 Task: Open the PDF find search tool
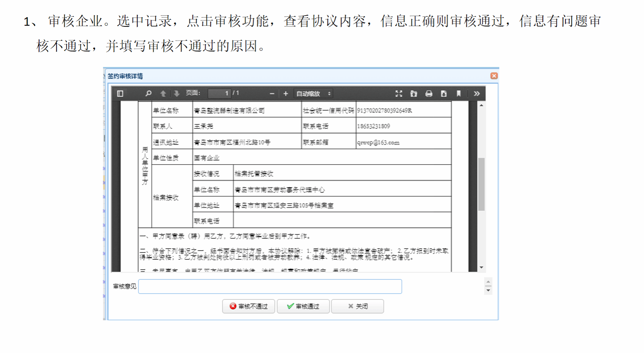click(x=149, y=93)
